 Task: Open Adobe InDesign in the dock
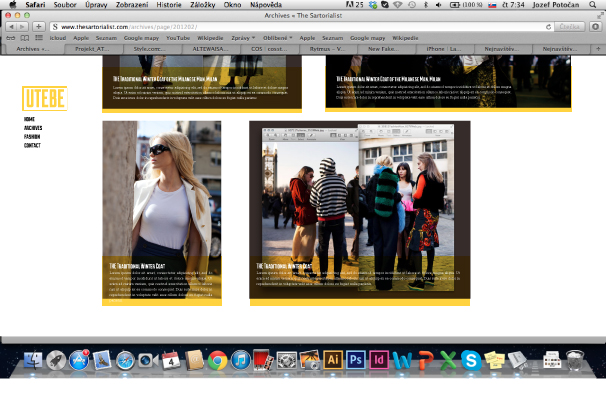click(x=379, y=360)
